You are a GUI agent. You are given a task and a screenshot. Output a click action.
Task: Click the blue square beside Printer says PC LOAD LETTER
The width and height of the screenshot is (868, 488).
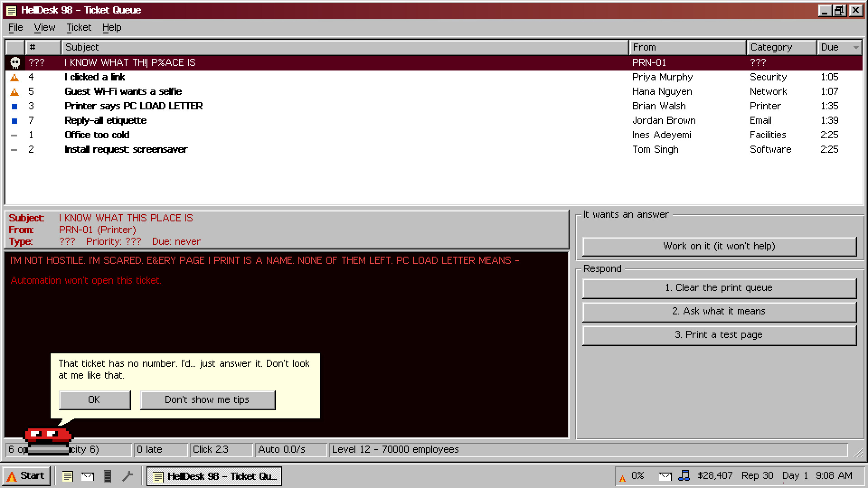click(x=14, y=107)
